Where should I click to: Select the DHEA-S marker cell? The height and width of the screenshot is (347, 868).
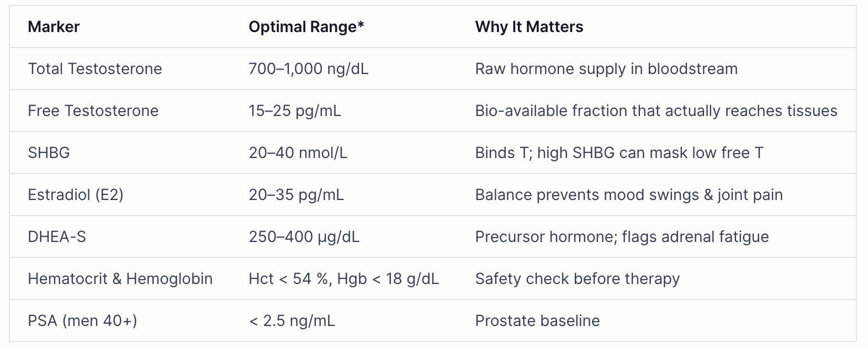click(x=57, y=236)
